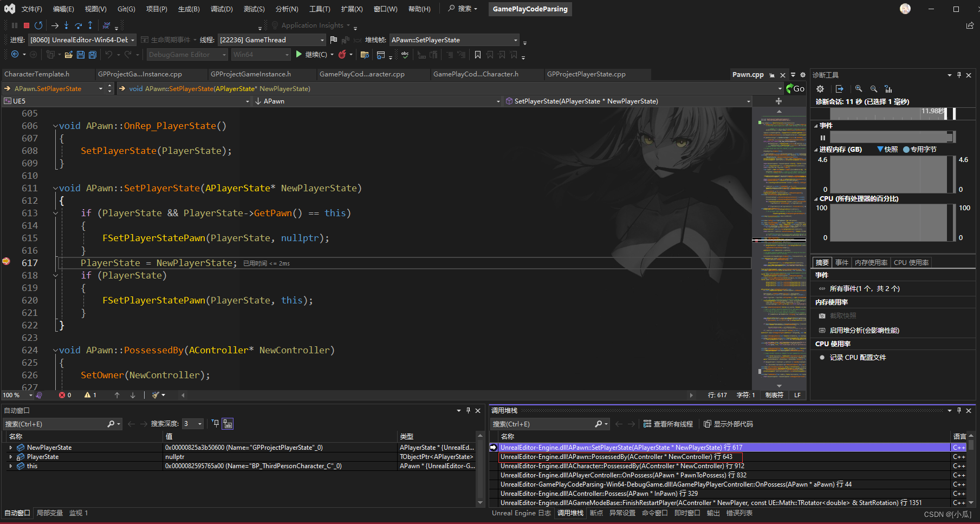Viewport: 980px width, 524px height.
Task: Split the editor window vertically
Action: [778, 101]
